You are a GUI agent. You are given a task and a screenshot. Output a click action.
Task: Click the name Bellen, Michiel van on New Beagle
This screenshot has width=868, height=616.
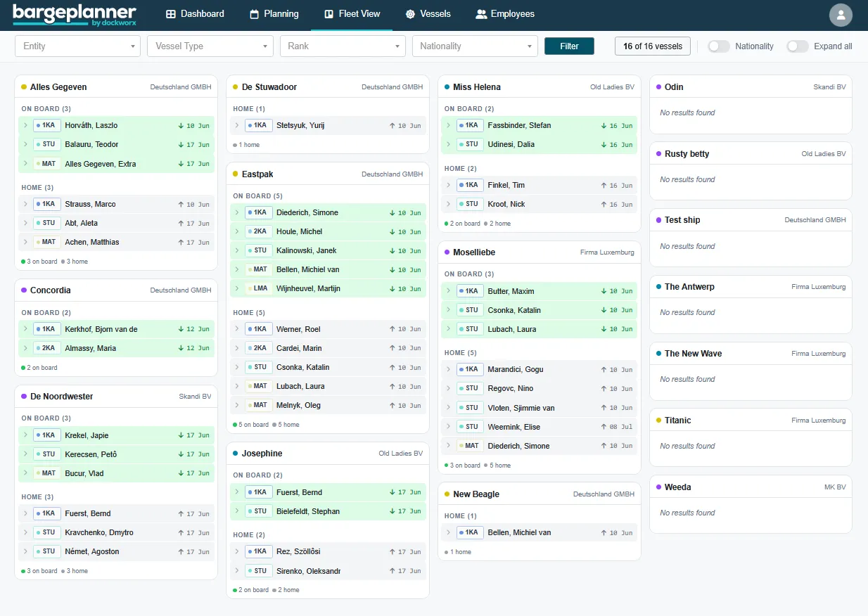519,533
